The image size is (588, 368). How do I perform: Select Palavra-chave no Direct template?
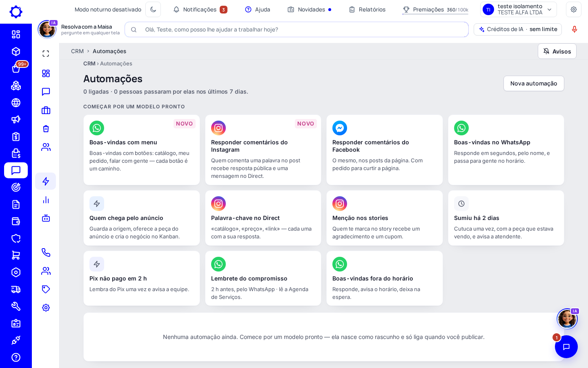pos(263,218)
